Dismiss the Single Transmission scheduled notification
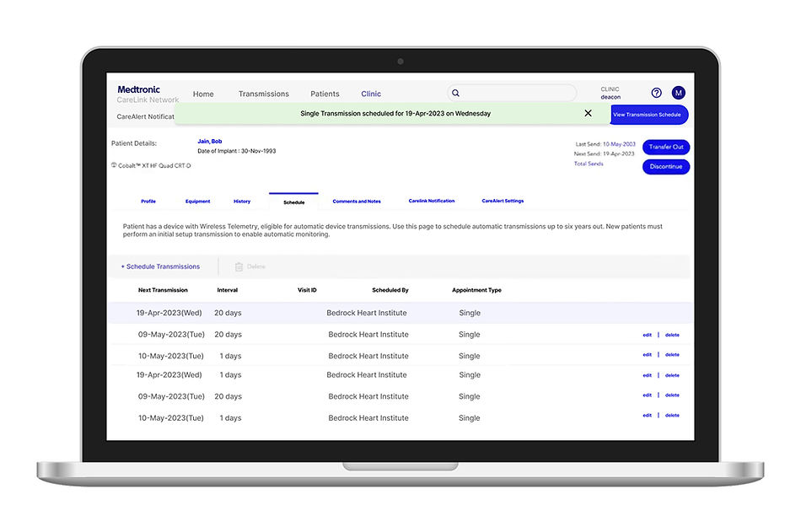Image resolution: width=801 pixels, height=532 pixels. (588, 113)
